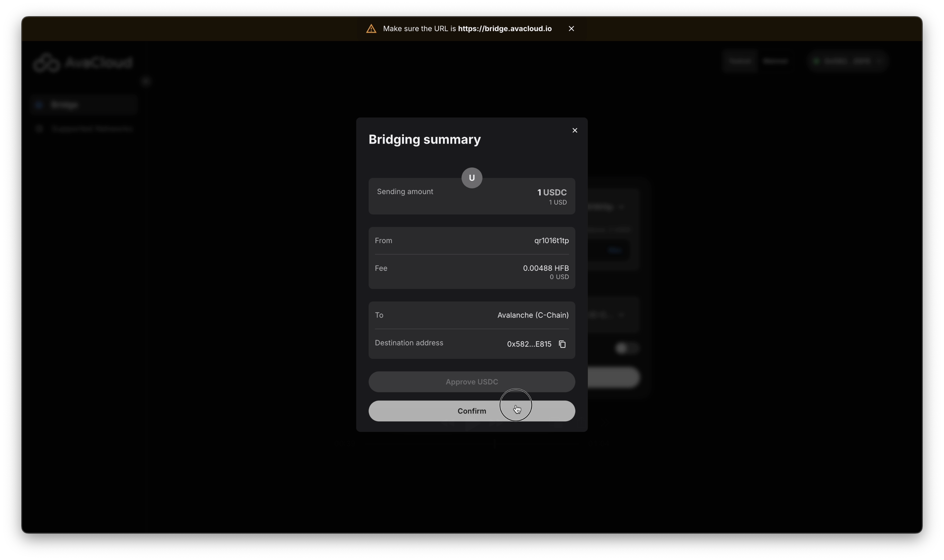Open the connected wallet dropdown at top right
This screenshot has height=560, width=944.
tap(847, 61)
